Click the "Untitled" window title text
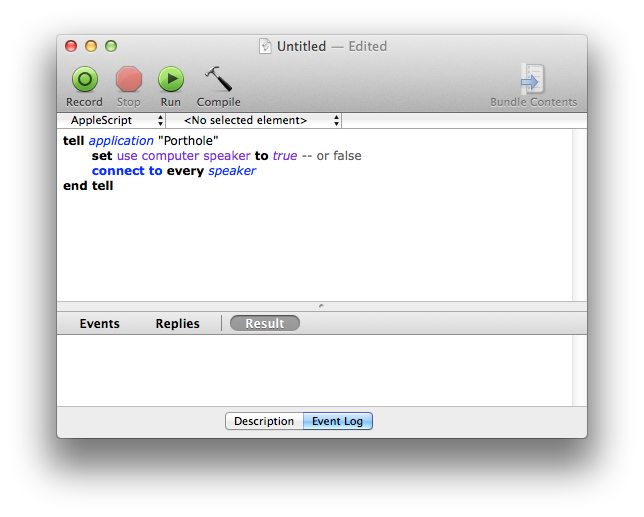Screen dimensions: 644x517 click(x=301, y=46)
